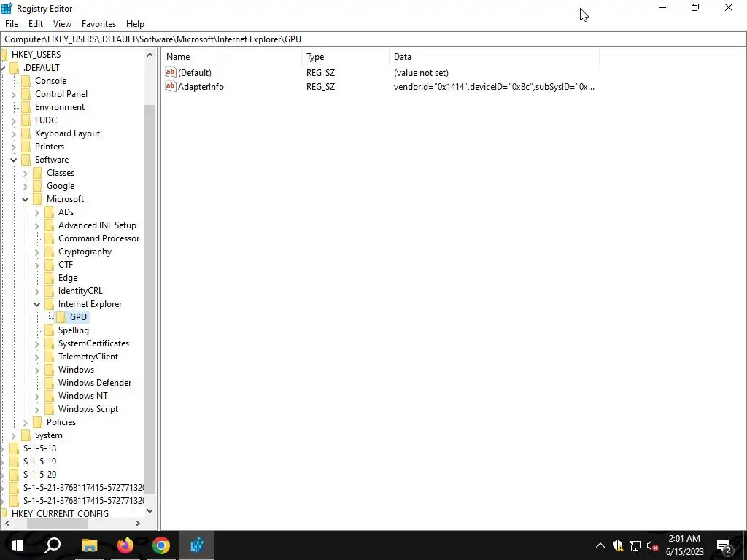
Task: Select the Windows Script key
Action: coord(88,408)
